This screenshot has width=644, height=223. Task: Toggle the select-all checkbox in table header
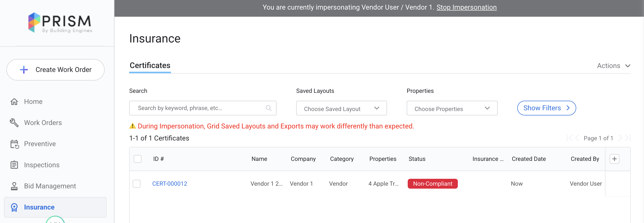tap(138, 159)
